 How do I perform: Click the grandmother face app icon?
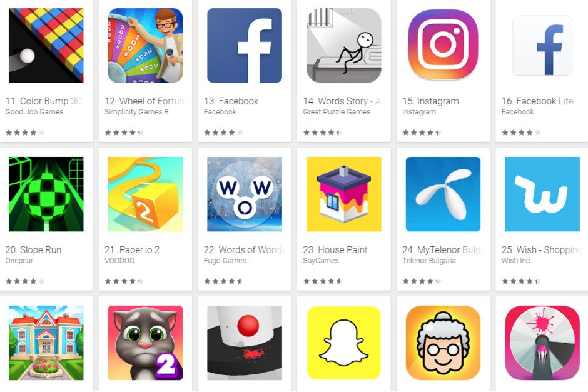tap(443, 343)
